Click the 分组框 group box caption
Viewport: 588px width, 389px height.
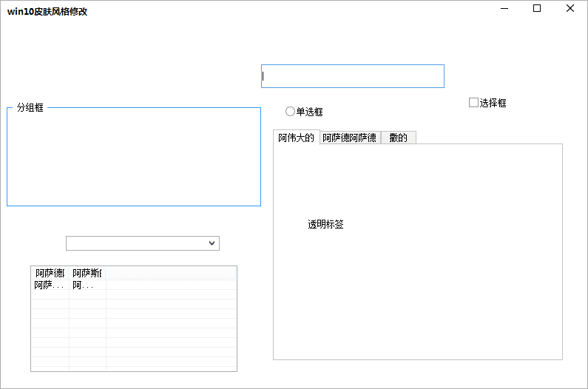[x=30, y=108]
